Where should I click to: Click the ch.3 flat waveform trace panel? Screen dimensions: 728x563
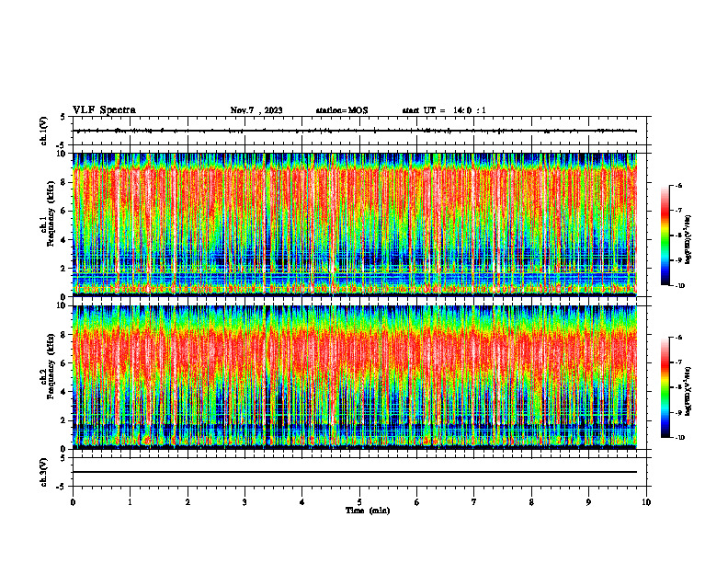(x=358, y=472)
